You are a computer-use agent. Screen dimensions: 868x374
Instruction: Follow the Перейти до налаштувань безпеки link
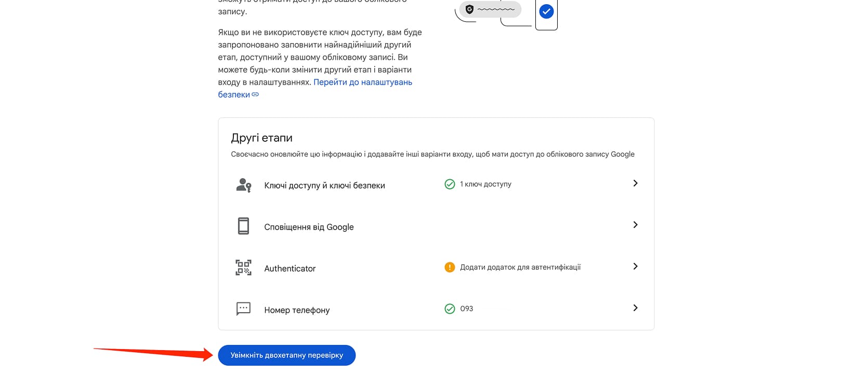(x=362, y=82)
